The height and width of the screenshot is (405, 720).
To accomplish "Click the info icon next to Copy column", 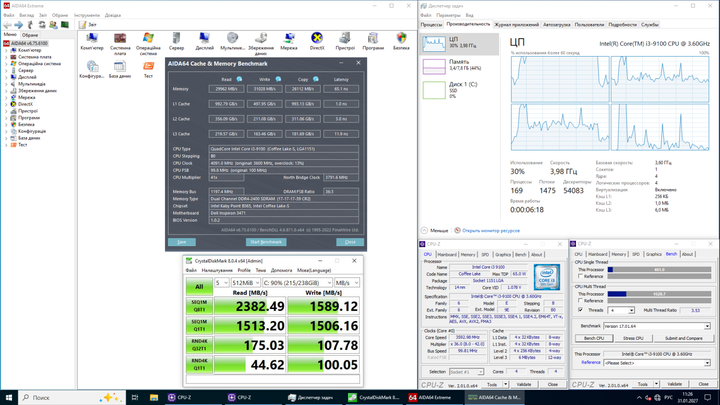I will click(x=315, y=79).
